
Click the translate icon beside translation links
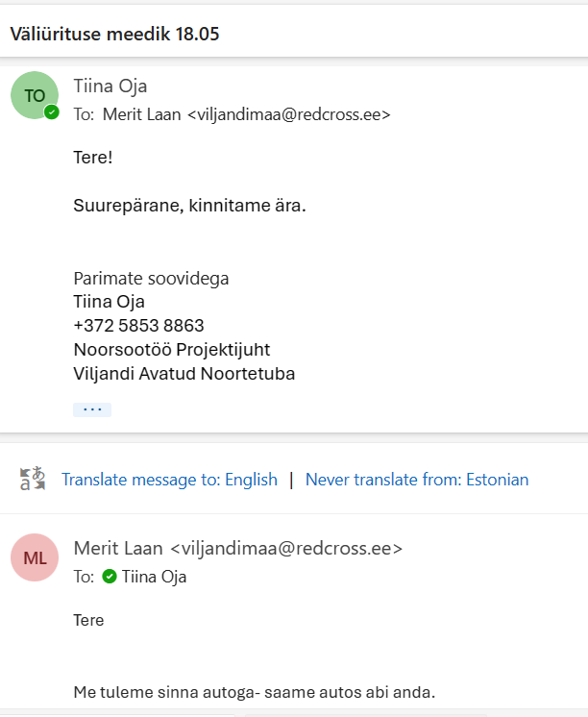click(x=33, y=479)
